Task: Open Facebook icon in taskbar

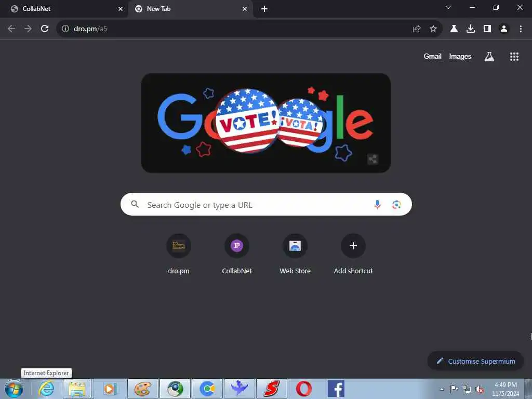Action: [x=336, y=389]
